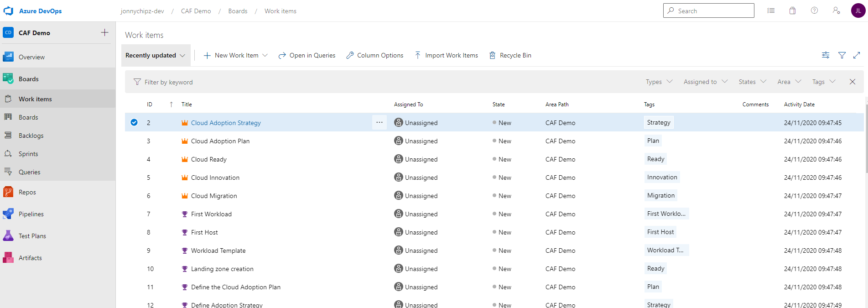The width and height of the screenshot is (868, 308).
Task: Uncheck the Cloud Adoption Strategy row checkbox
Action: 134,122
